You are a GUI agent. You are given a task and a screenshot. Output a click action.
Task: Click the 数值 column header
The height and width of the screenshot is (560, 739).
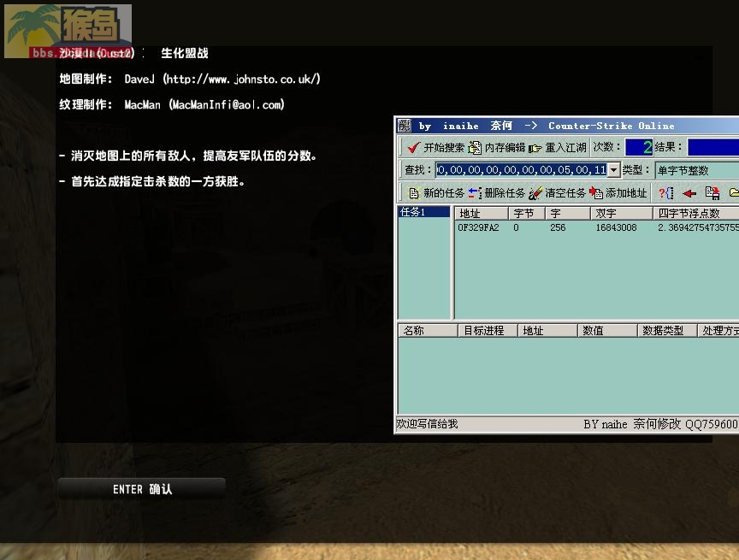(607, 331)
